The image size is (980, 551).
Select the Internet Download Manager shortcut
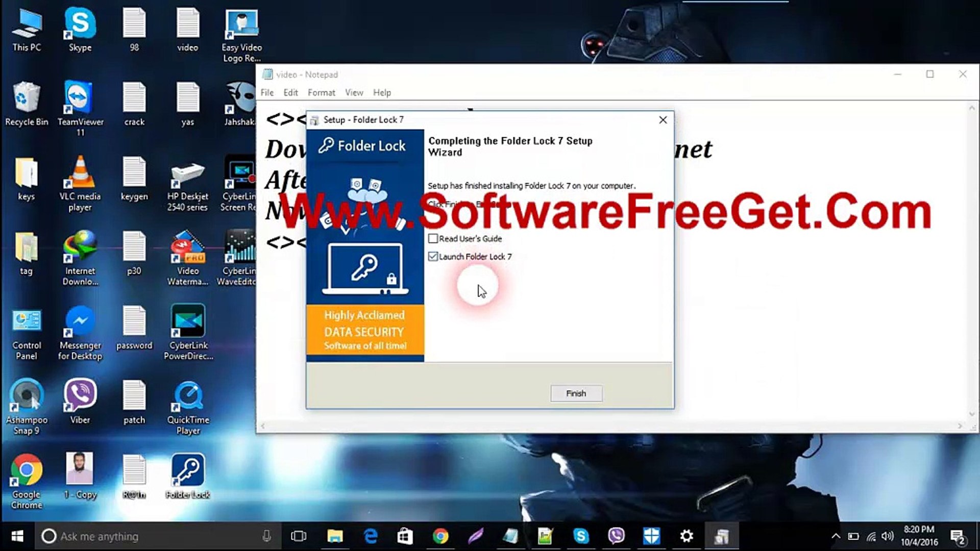80,258
